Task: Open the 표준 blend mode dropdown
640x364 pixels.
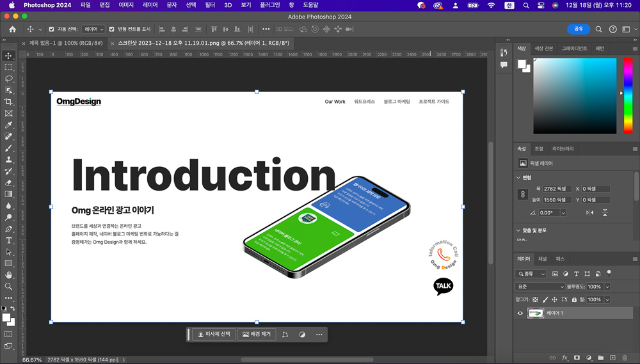Action: 540,287
